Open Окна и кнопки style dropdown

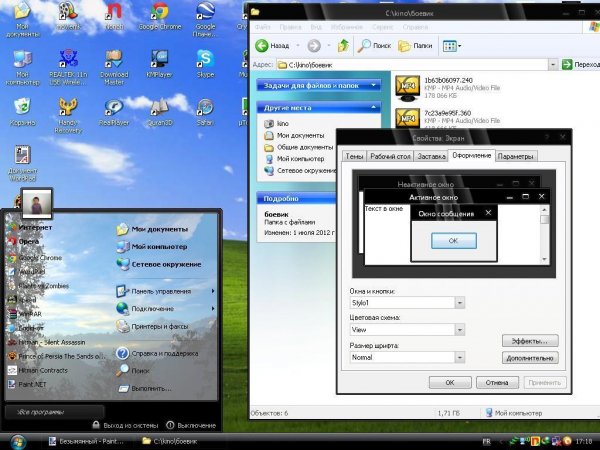tap(460, 303)
